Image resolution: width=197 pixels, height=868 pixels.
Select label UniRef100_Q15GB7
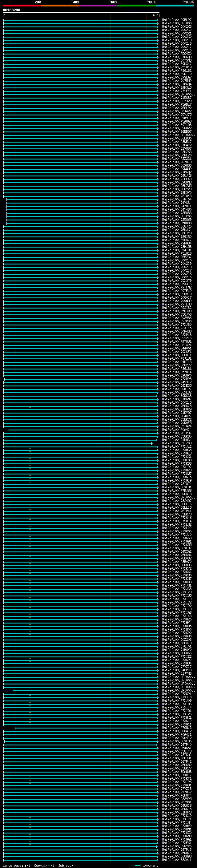[x=176, y=98]
